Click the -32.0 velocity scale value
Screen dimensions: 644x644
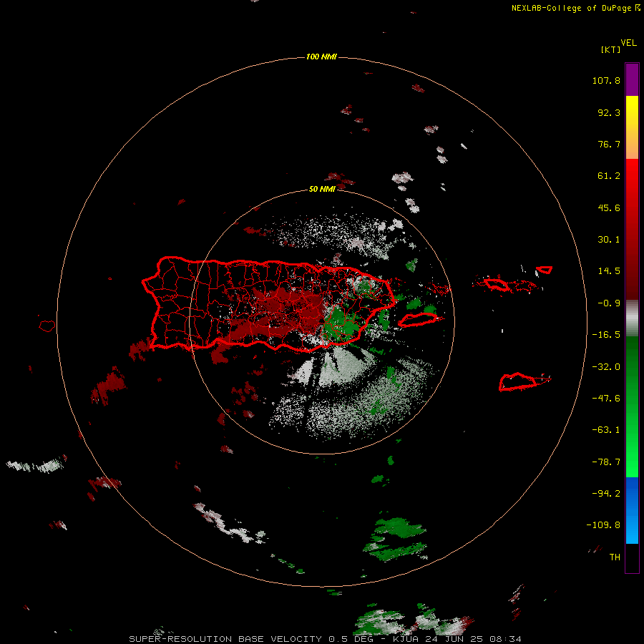(606, 367)
